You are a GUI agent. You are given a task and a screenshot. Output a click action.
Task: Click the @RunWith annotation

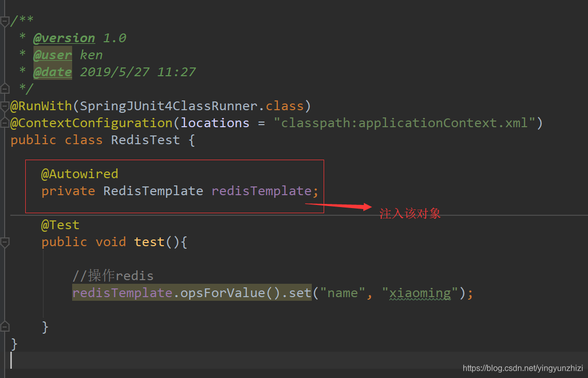tap(41, 106)
